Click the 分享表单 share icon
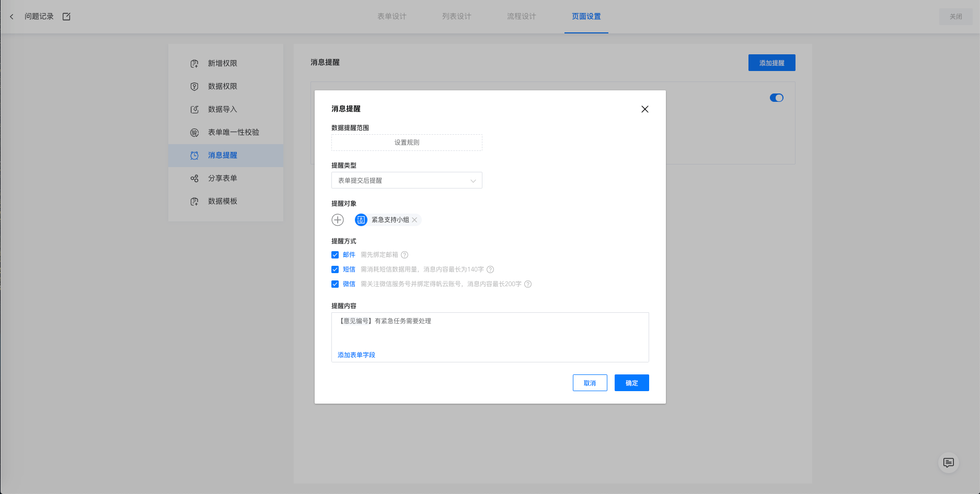980x494 pixels. tap(194, 179)
